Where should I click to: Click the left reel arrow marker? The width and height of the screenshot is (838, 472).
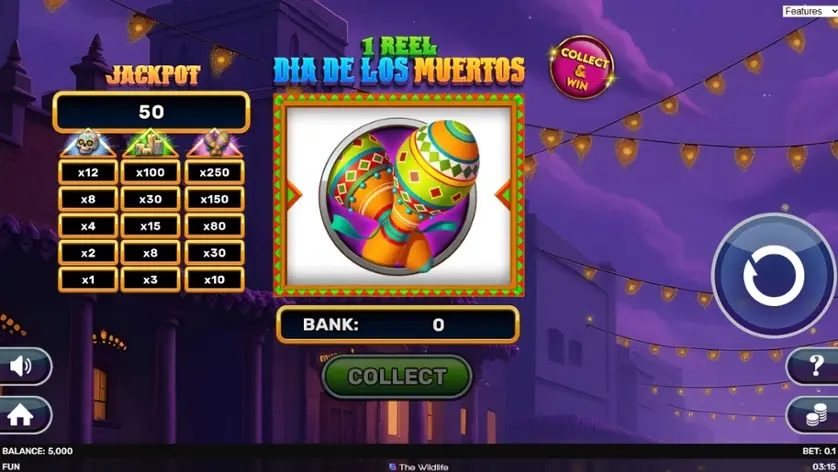[294, 195]
